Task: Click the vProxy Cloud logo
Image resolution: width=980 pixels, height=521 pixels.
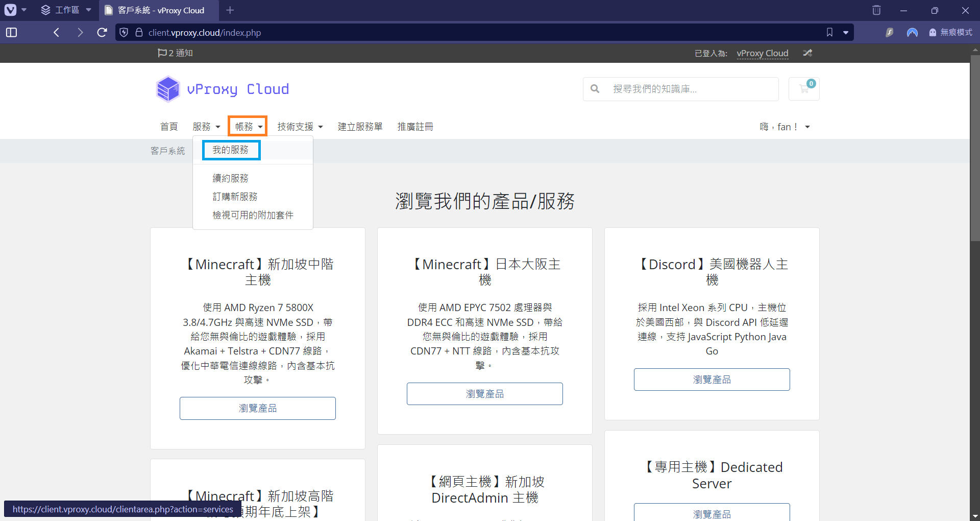Action: pos(223,89)
